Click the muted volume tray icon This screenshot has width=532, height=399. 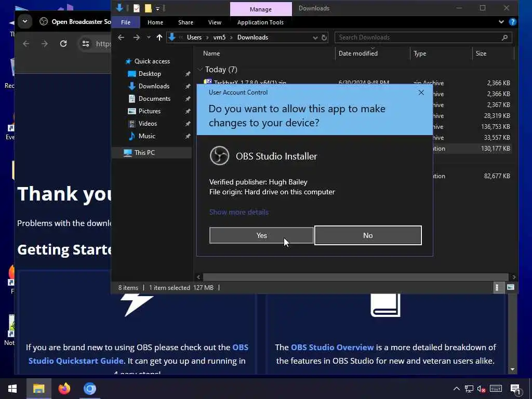click(x=481, y=389)
